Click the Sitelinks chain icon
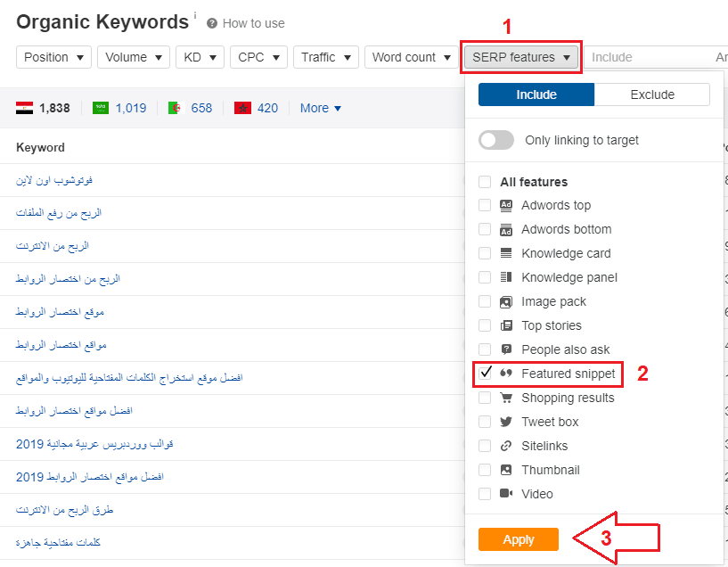This screenshot has height=567, width=728. click(506, 446)
